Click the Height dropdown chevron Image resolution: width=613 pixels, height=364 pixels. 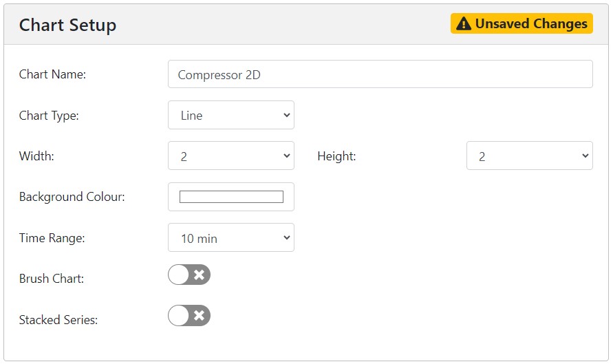click(x=585, y=156)
